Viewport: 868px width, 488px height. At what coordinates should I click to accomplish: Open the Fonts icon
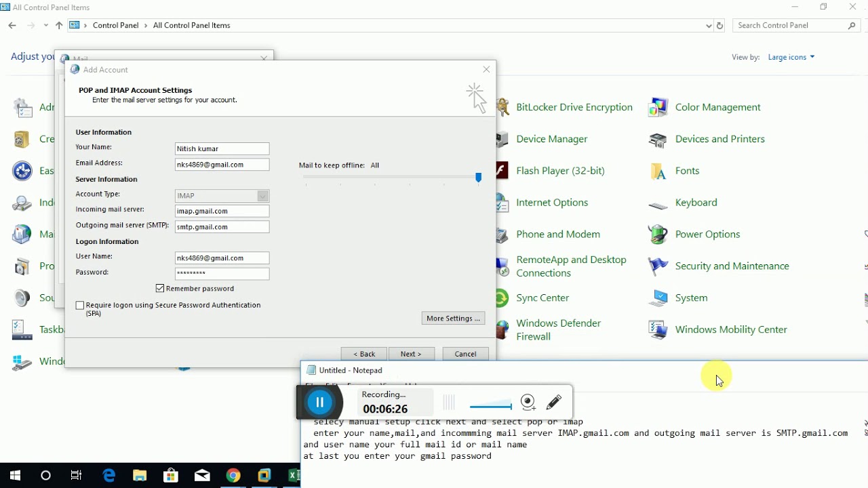[658, 171]
